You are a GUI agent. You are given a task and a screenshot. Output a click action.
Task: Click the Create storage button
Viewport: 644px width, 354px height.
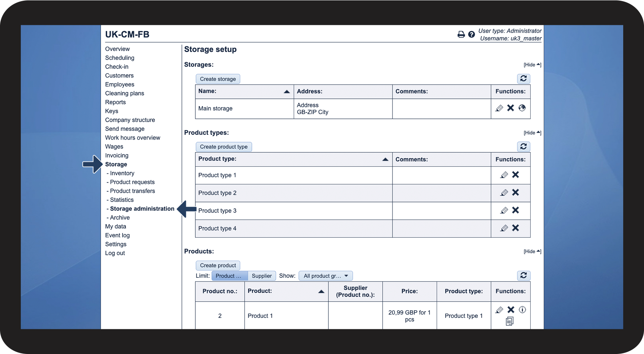click(x=218, y=79)
